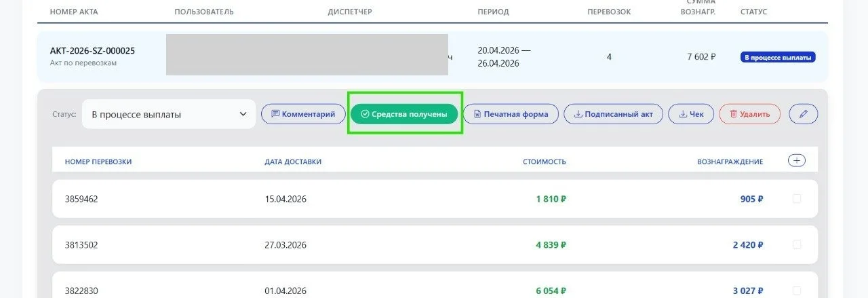Open the shipment row 3813502
The width and height of the screenshot is (868, 298).
435,244
